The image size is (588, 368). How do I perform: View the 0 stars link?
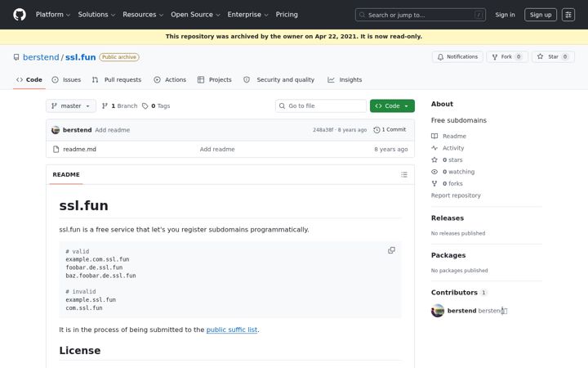(x=447, y=160)
